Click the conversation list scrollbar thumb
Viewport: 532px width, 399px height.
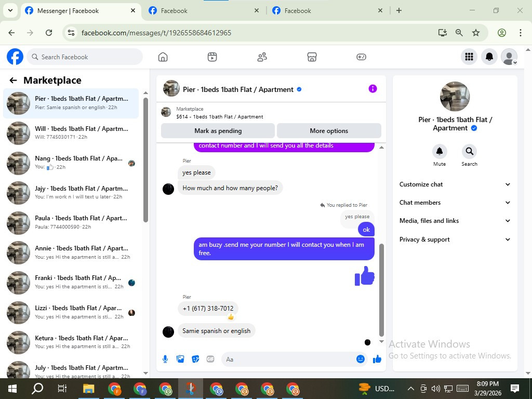(x=145, y=160)
